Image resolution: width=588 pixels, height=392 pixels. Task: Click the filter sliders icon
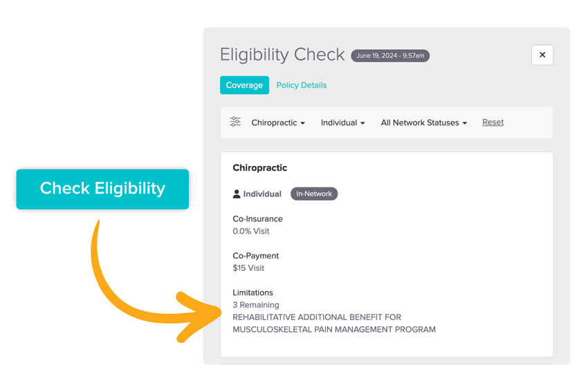point(235,122)
